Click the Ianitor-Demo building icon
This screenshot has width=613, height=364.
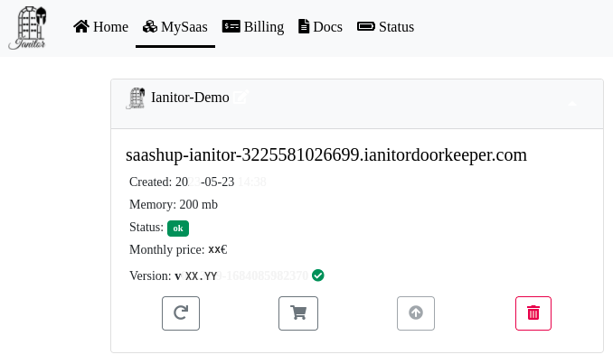(136, 98)
